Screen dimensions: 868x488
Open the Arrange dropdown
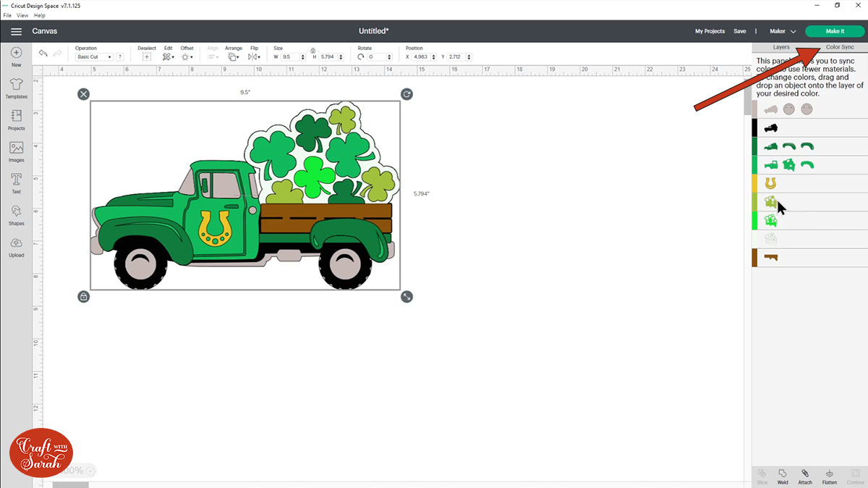pos(234,56)
